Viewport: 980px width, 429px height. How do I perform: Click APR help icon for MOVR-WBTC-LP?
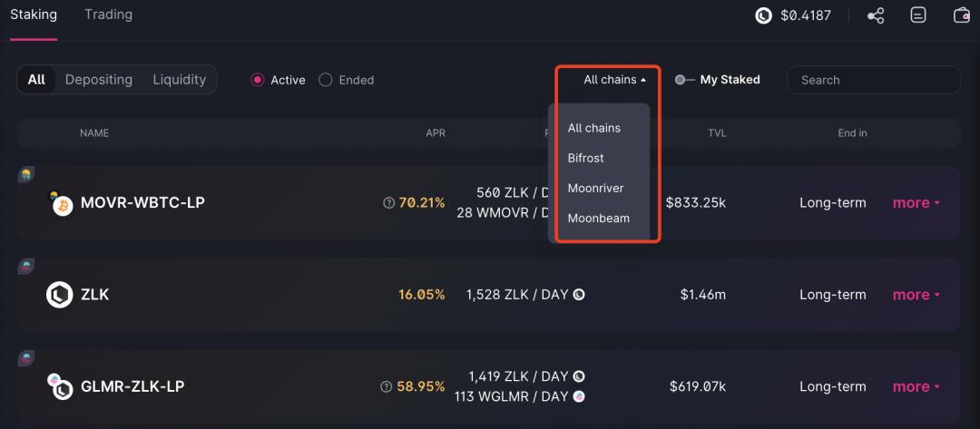point(389,203)
